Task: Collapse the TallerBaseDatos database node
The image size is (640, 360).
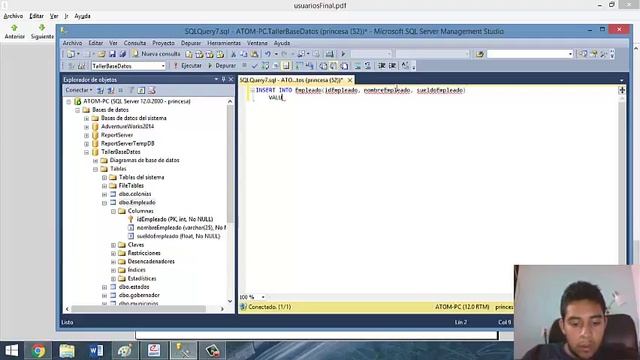Action: pyautogui.click(x=87, y=152)
